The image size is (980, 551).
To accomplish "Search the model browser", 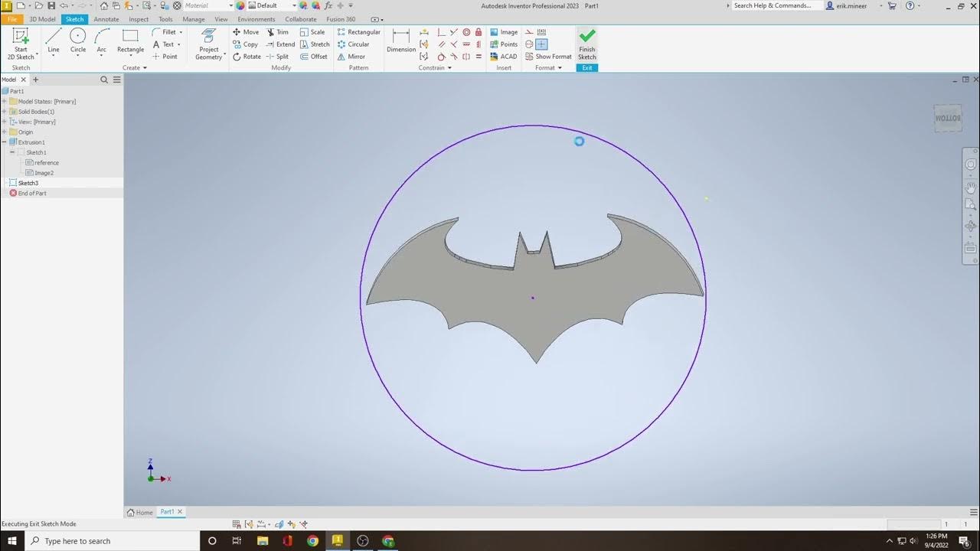I will pyautogui.click(x=104, y=80).
